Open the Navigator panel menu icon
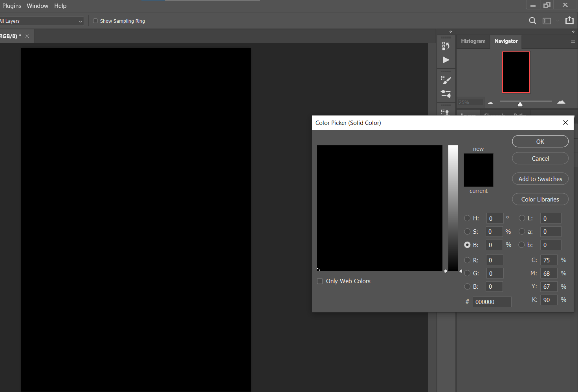This screenshot has width=578, height=392. coord(573,41)
